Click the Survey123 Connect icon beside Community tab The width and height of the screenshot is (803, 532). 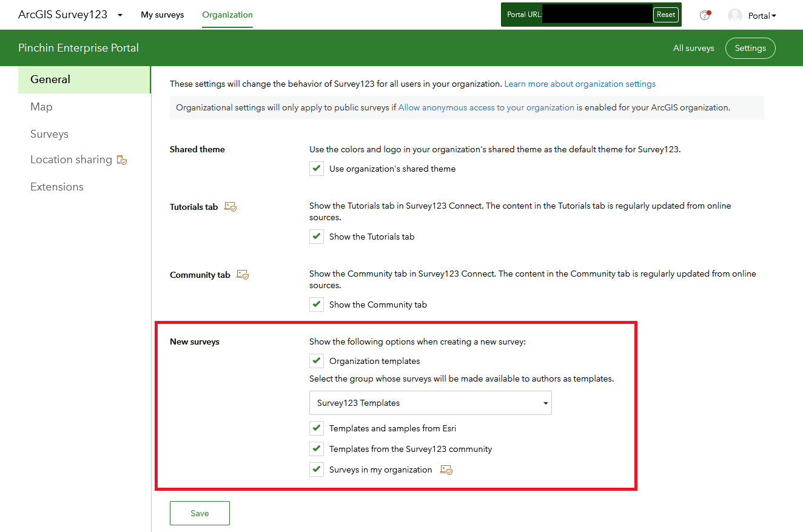243,274
